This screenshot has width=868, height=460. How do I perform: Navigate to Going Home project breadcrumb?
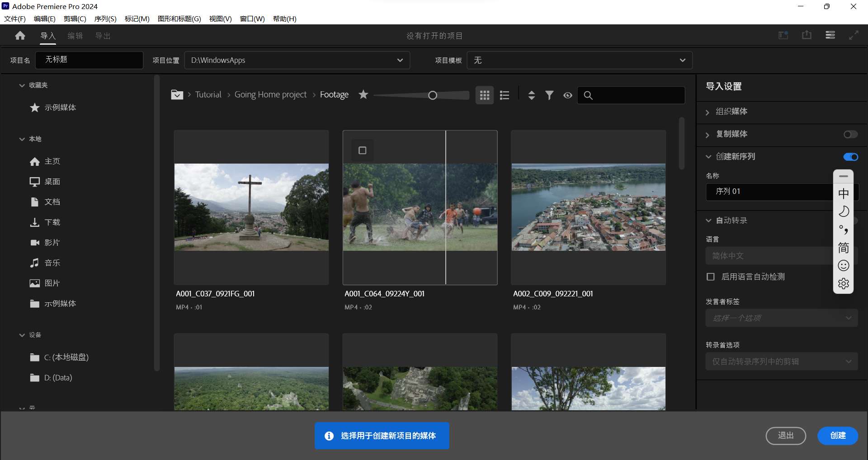point(270,94)
